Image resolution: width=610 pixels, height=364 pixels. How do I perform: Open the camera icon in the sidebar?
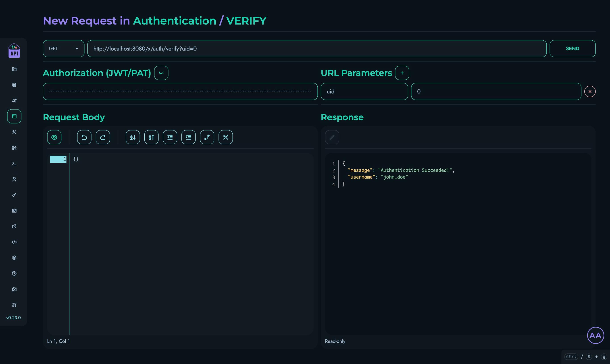click(x=14, y=211)
